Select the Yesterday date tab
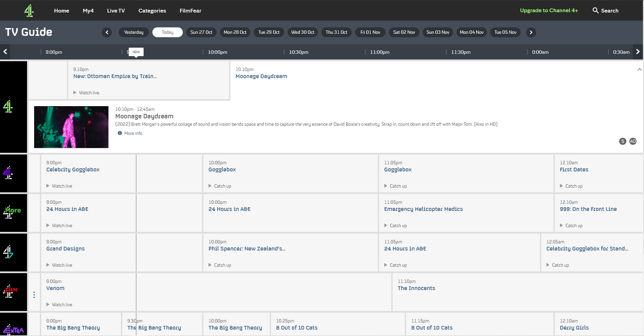This screenshot has width=644, height=336. pos(133,32)
